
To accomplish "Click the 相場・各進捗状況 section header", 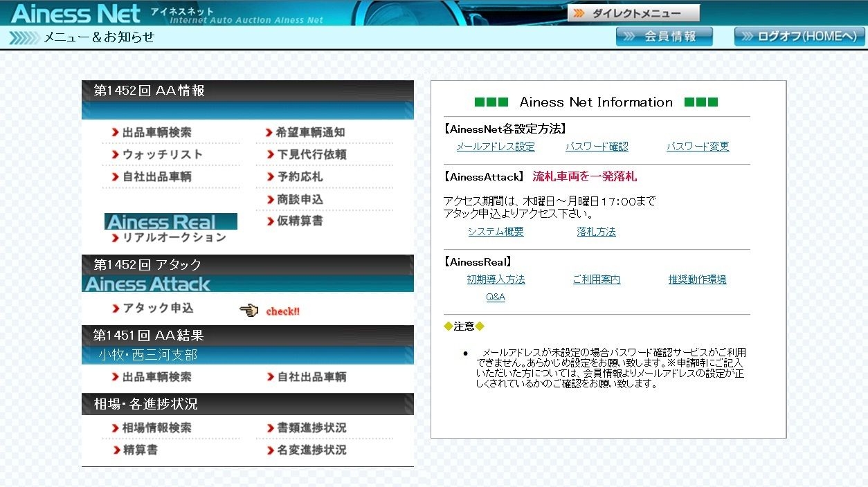I will point(248,404).
